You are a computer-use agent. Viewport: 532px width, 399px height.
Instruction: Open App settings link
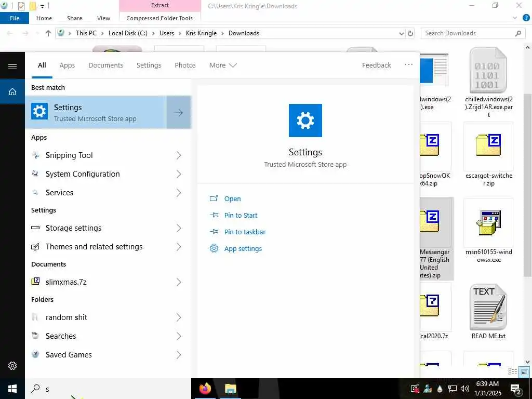pyautogui.click(x=243, y=248)
